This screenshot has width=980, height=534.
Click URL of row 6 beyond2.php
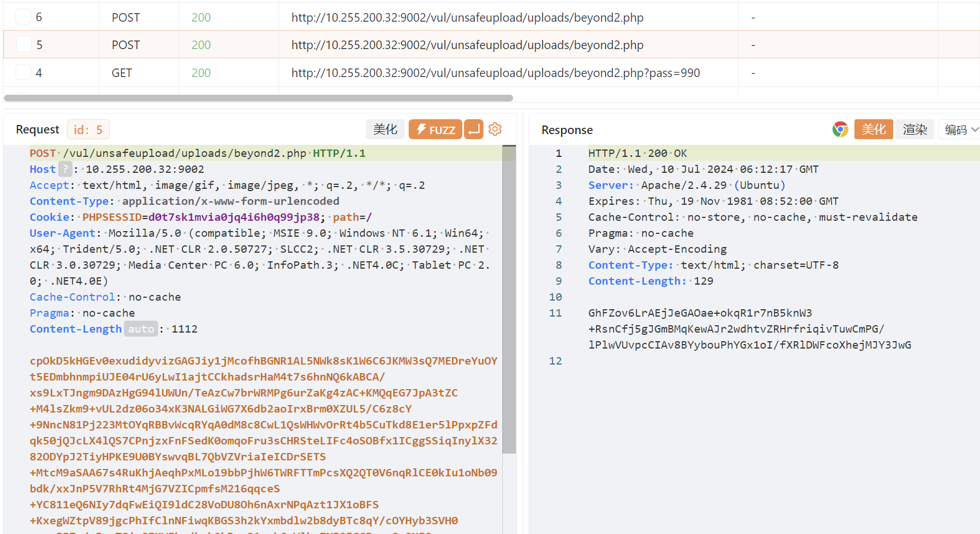point(467,17)
